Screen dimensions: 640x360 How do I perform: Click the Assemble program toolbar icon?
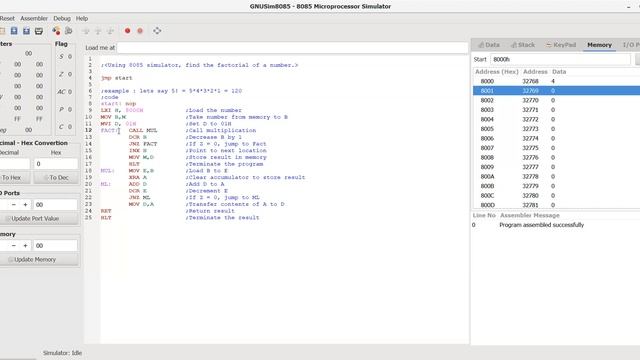point(56,31)
